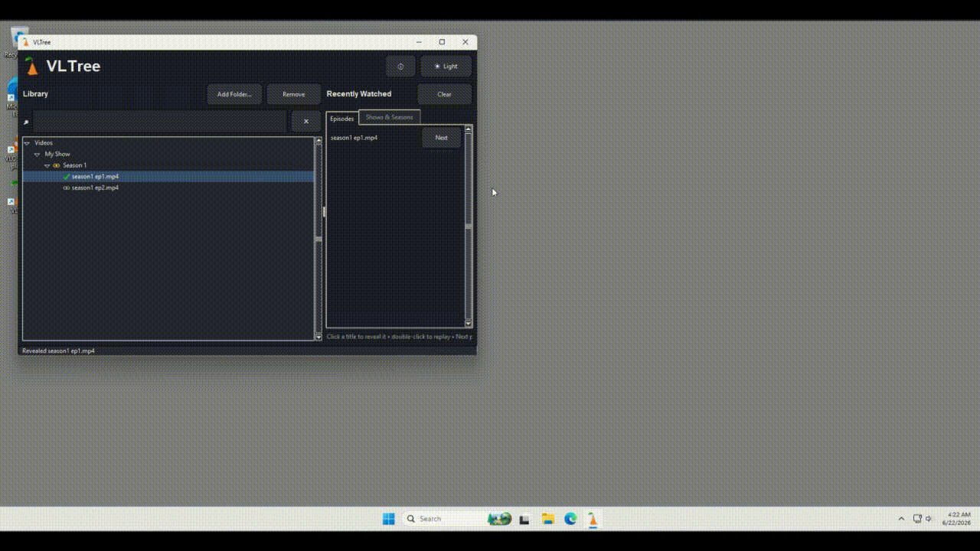Click the Remove button in Library
980x551 pixels.
[293, 94]
